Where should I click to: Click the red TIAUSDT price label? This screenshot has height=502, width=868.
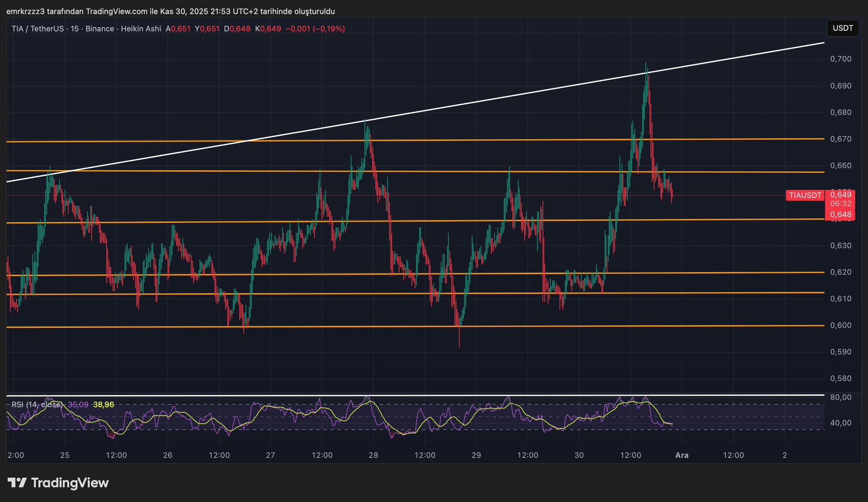click(805, 195)
